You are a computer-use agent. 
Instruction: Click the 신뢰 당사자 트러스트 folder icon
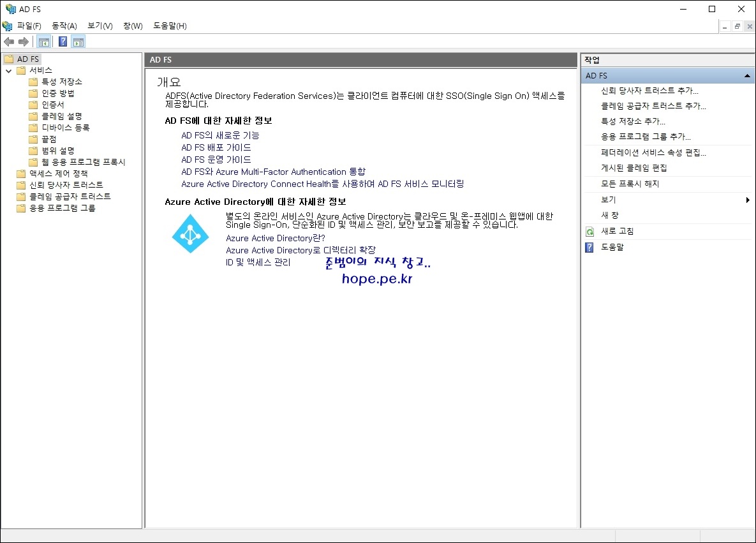point(20,185)
